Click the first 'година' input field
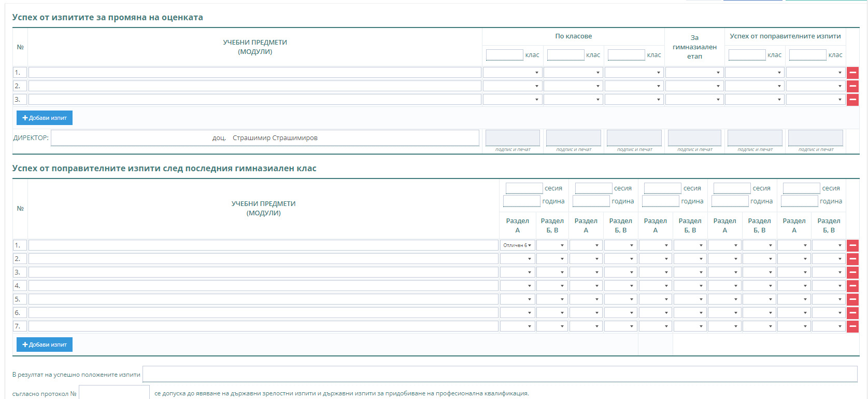868x399 pixels. 522,201
